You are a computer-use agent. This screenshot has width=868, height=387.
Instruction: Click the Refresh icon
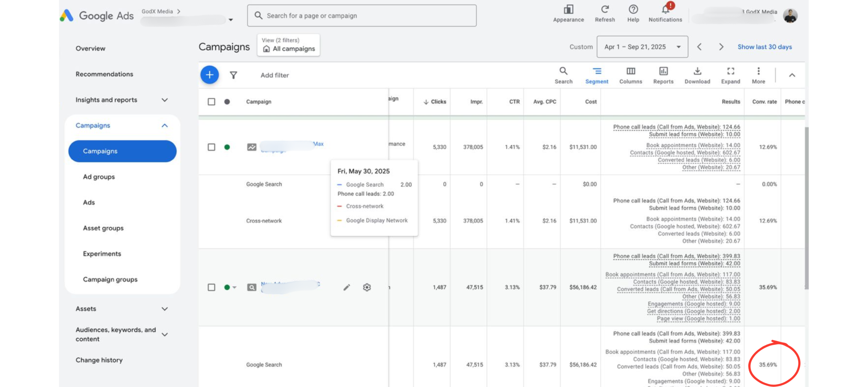pos(605,9)
